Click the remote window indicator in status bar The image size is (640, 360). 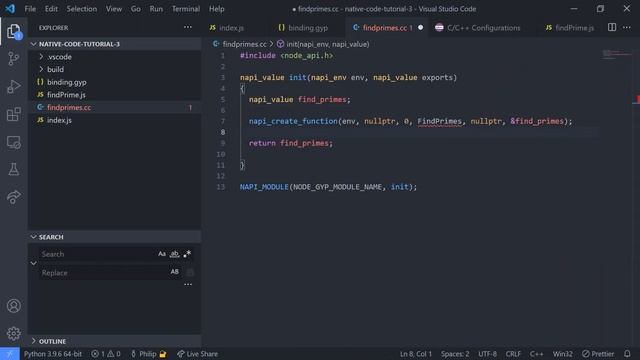(9, 354)
